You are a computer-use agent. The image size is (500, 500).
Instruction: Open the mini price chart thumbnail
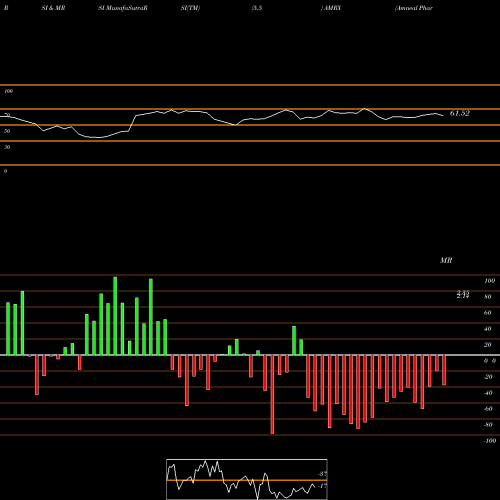247,479
